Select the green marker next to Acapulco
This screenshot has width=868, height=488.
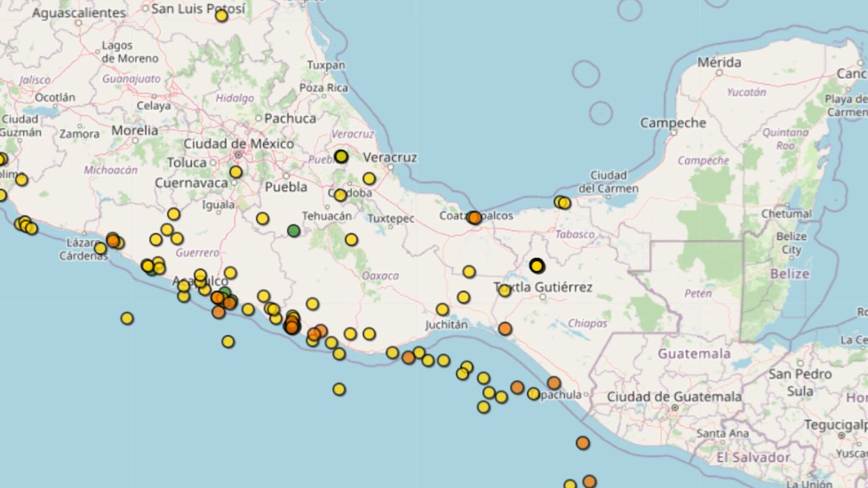224,291
